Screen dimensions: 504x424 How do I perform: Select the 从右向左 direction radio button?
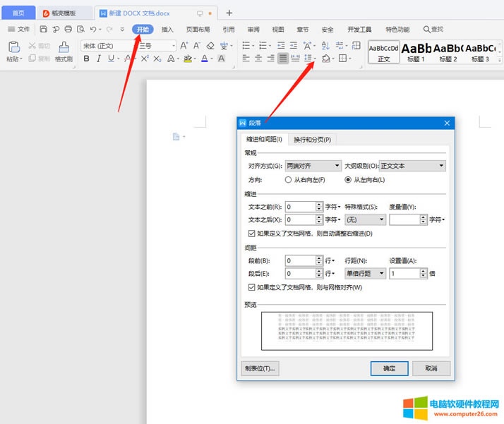point(288,180)
